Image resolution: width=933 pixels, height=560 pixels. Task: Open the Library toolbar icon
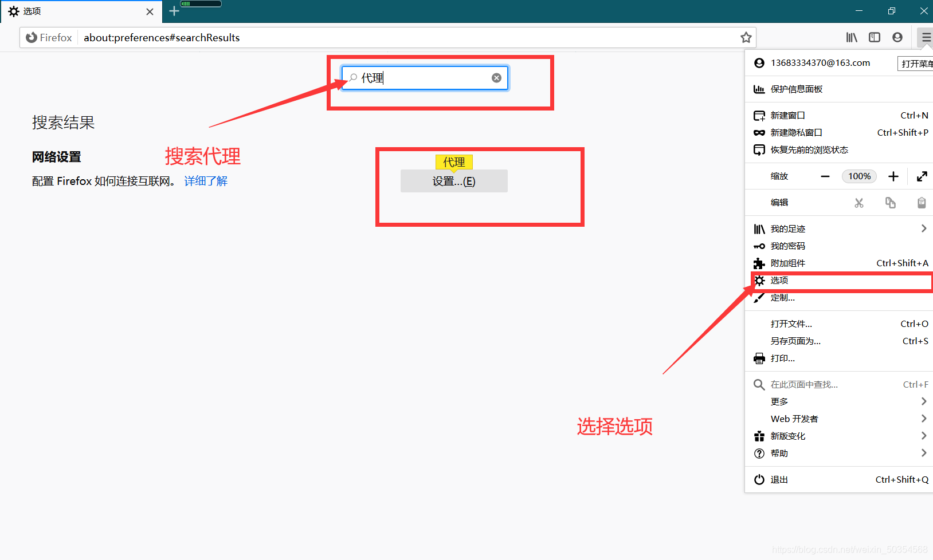click(852, 37)
